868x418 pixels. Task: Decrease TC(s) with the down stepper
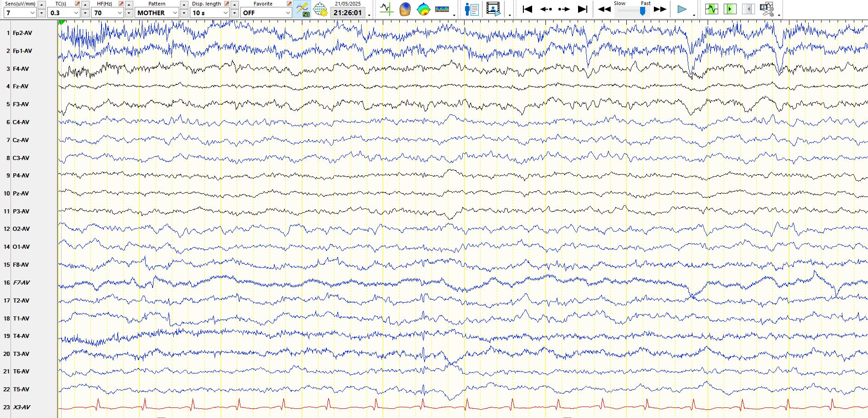point(85,13)
